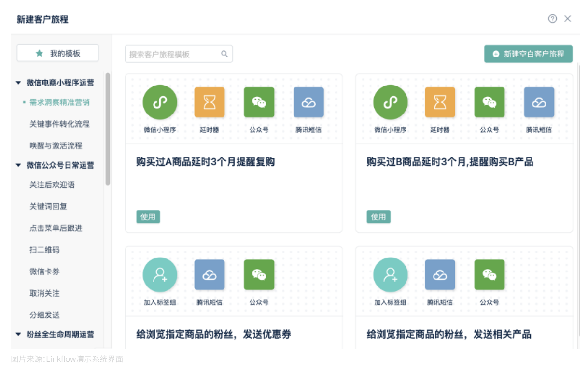Focus the 搜索客户旅程模板 search field
This screenshot has height=372, width=588.
click(179, 54)
